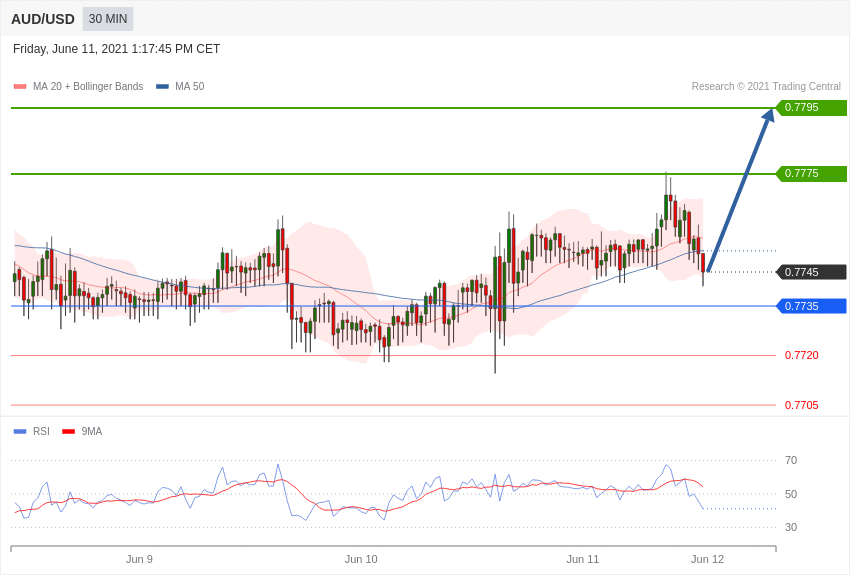Click the RSI level 50 axis label
Viewport: 850px width, 576px height.
tap(791, 494)
